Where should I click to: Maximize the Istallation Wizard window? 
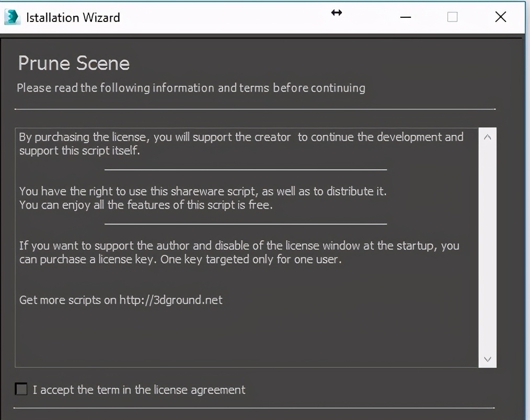coord(452,17)
